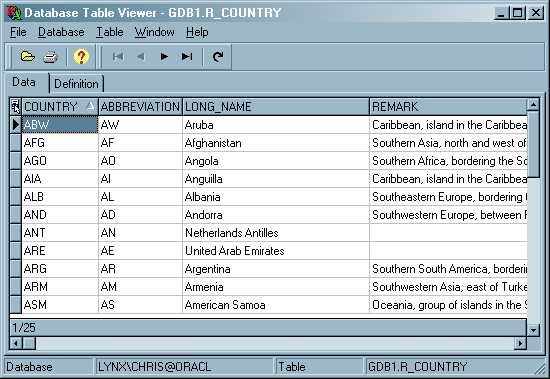Open the Database menu
The image size is (550, 379).
pos(61,32)
